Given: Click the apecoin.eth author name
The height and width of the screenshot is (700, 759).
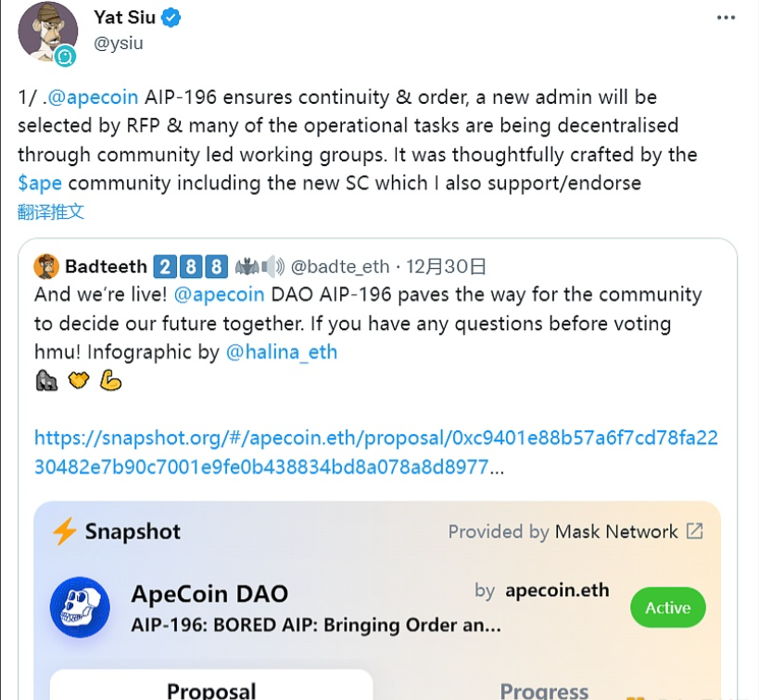Looking at the screenshot, I should pos(557,591).
